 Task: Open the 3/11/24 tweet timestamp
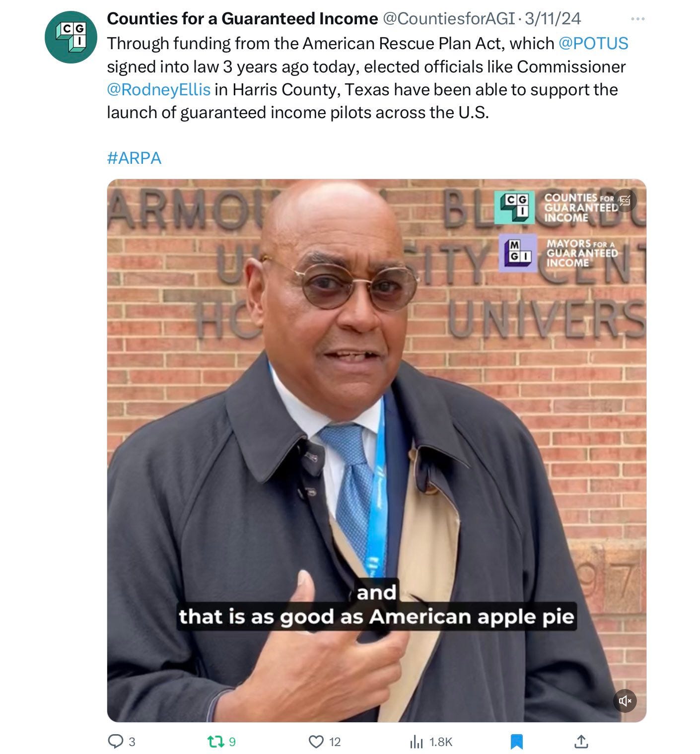(x=553, y=19)
